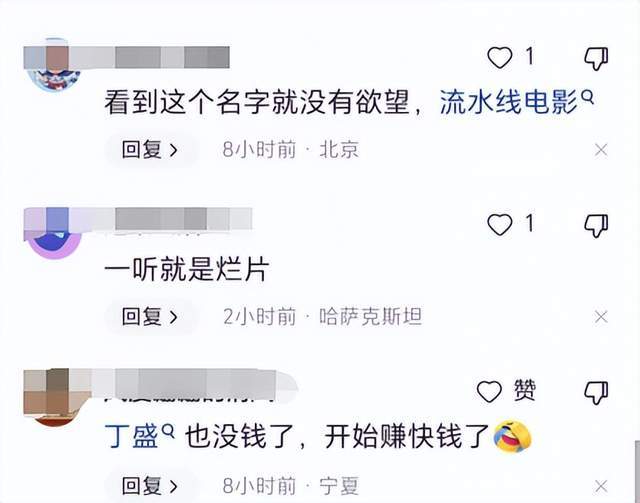This screenshot has height=503, width=640.
Task: Search the 丁盛 keyword link
Action: coord(139,436)
